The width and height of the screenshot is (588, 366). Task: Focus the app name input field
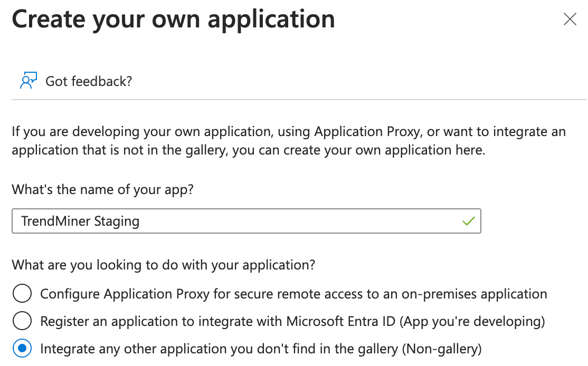pyautogui.click(x=296, y=221)
